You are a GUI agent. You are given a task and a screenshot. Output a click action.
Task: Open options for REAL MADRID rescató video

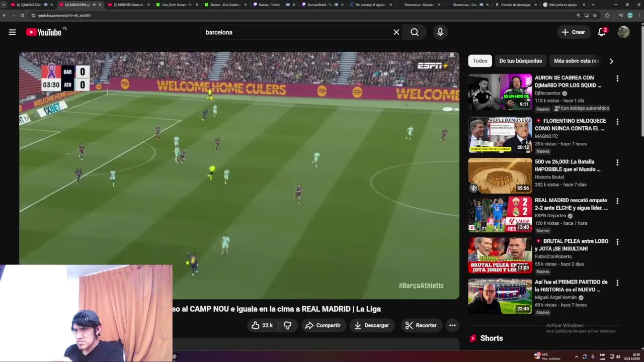click(617, 201)
